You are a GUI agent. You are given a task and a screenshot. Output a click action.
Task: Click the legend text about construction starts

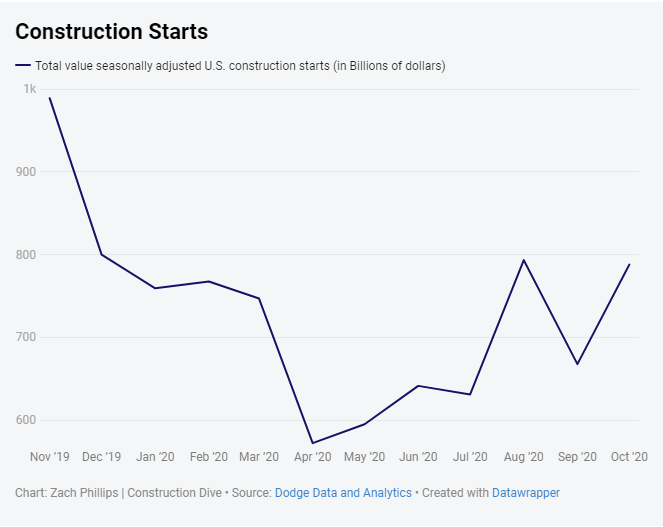click(x=240, y=66)
